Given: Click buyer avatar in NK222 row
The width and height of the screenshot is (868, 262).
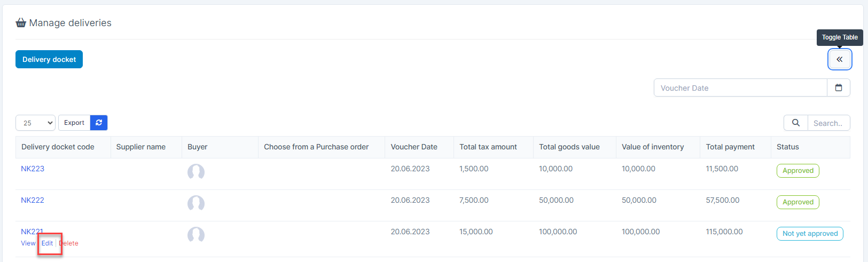Looking at the screenshot, I should click(x=196, y=203).
